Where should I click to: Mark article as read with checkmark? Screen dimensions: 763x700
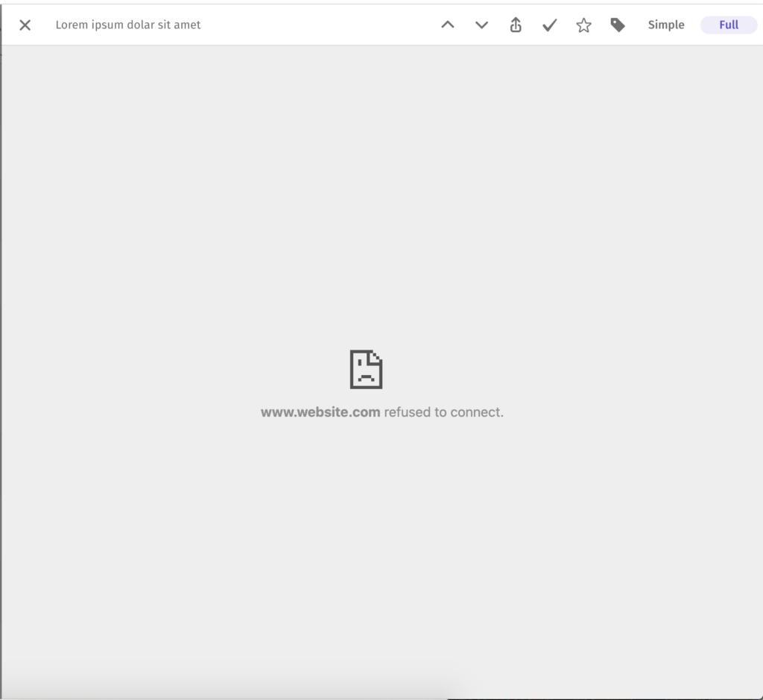point(550,25)
